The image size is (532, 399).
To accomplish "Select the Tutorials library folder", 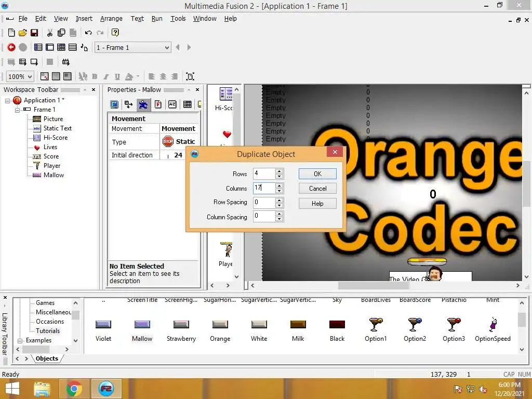I will (x=48, y=331).
